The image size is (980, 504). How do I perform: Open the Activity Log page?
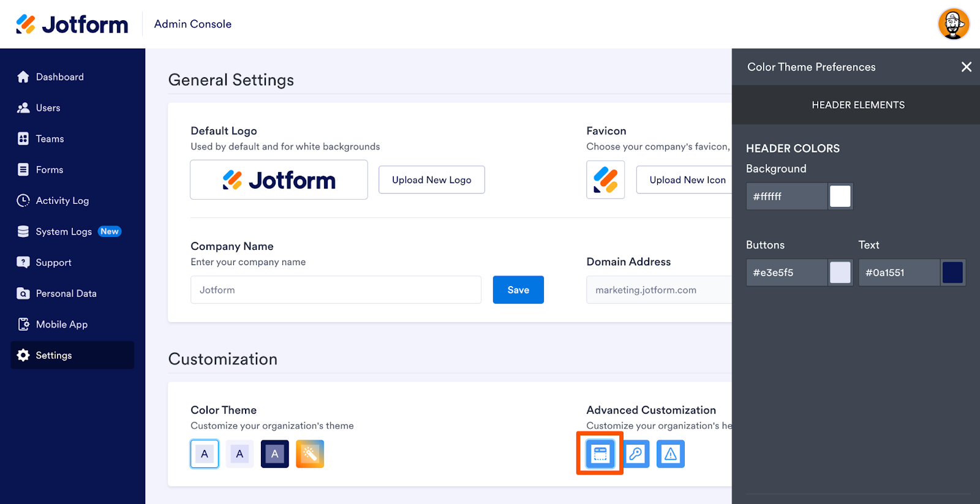(x=62, y=201)
